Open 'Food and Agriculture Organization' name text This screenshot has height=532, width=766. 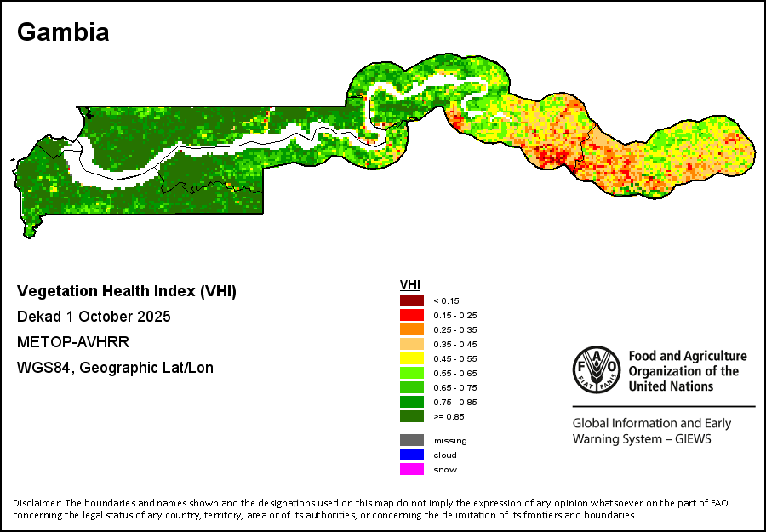point(687,371)
